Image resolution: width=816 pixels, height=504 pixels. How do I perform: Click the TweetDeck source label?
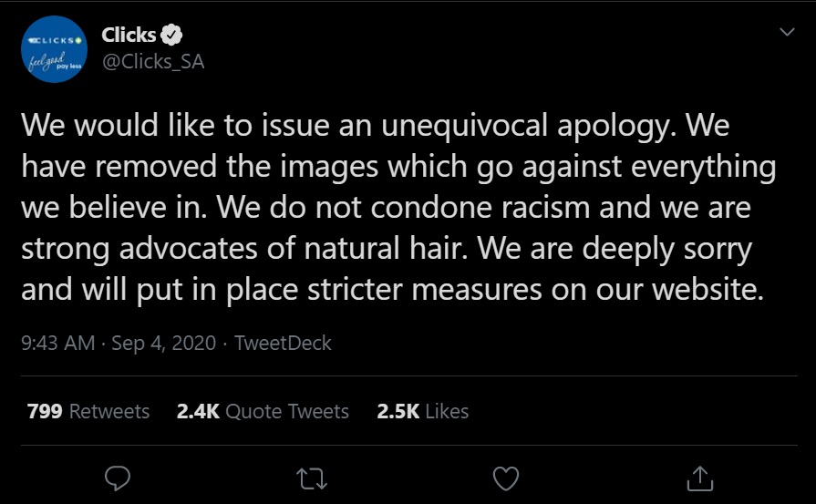coord(283,343)
